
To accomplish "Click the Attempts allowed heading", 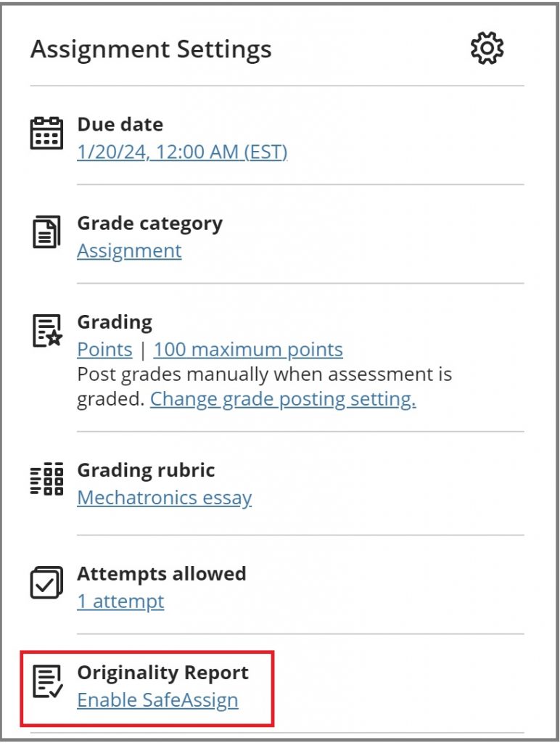I will click(162, 573).
